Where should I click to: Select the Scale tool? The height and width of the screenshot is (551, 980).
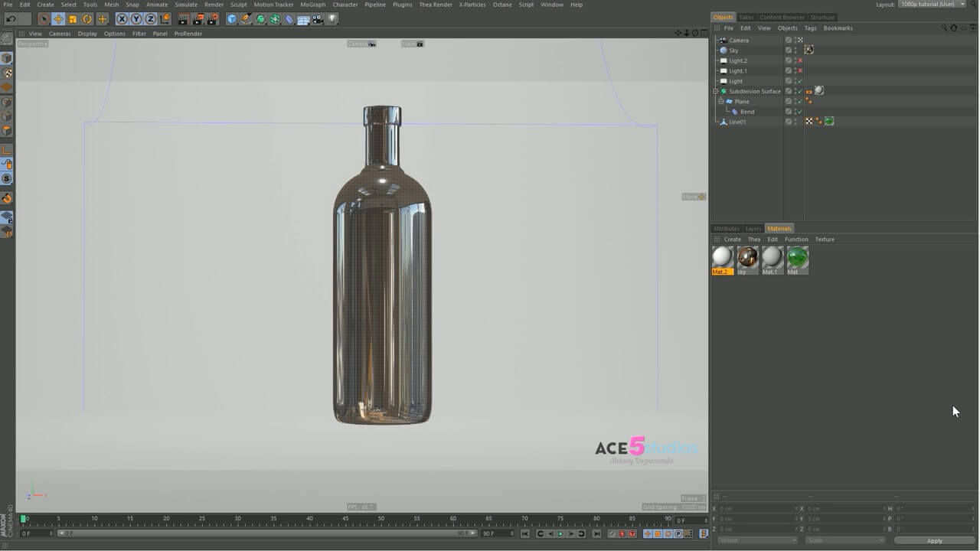tap(73, 19)
